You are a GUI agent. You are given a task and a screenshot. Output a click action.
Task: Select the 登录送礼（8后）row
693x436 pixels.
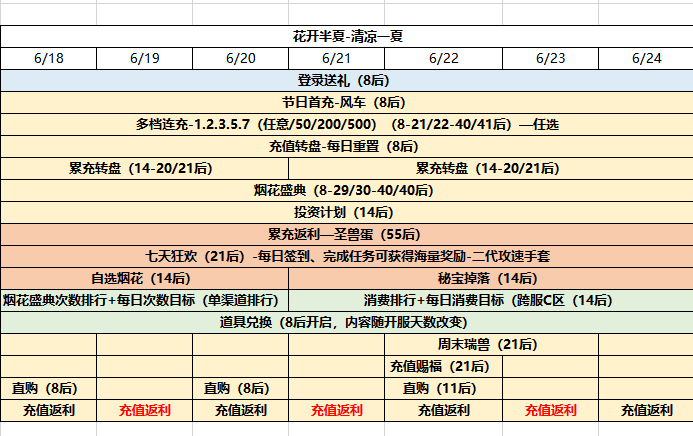pyautogui.click(x=347, y=80)
